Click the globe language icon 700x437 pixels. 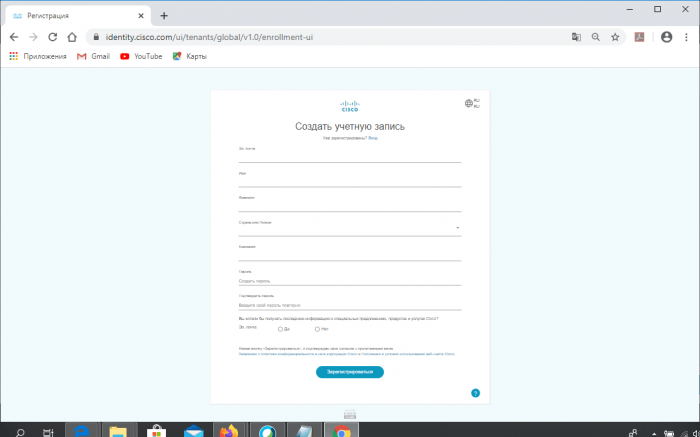point(468,103)
